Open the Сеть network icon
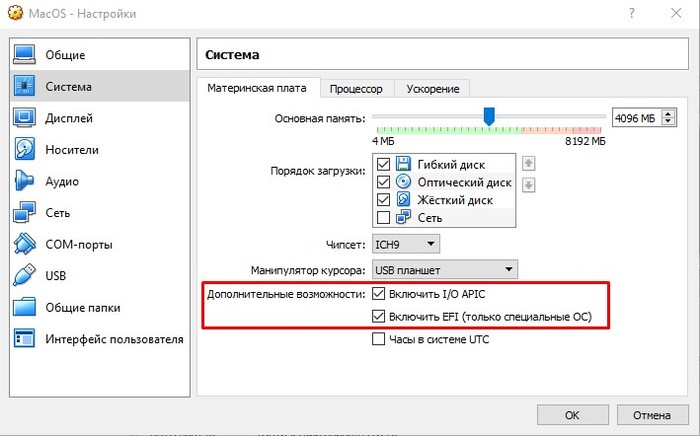Viewport: 700px width, 436px height. tap(25, 213)
